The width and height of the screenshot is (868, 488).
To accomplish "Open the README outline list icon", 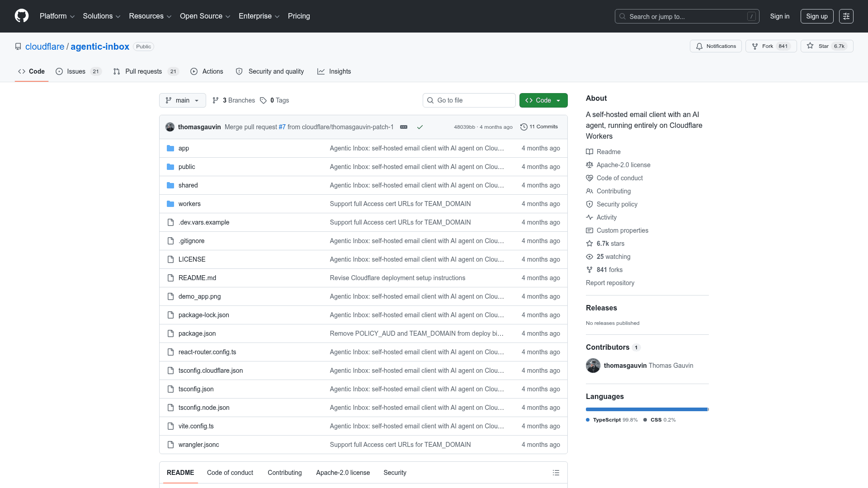I will click(x=556, y=473).
